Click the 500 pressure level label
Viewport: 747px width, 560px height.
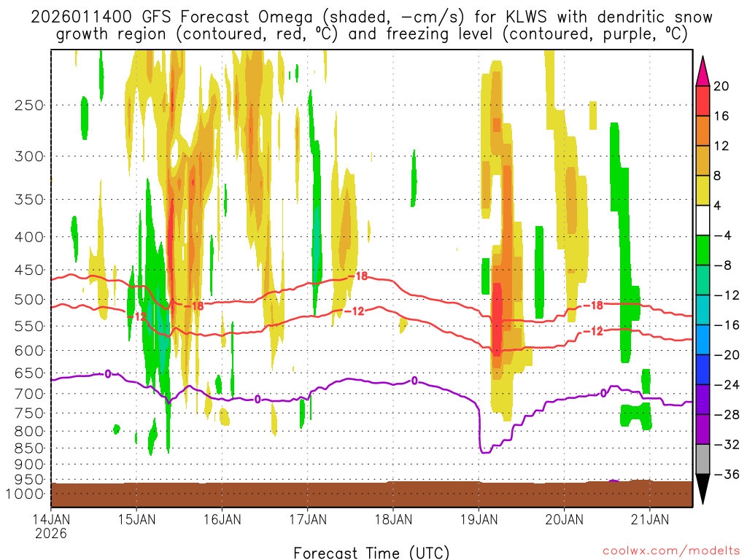coord(29,300)
